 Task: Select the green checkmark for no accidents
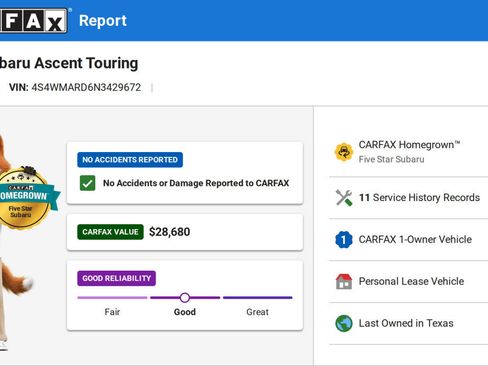coord(87,183)
